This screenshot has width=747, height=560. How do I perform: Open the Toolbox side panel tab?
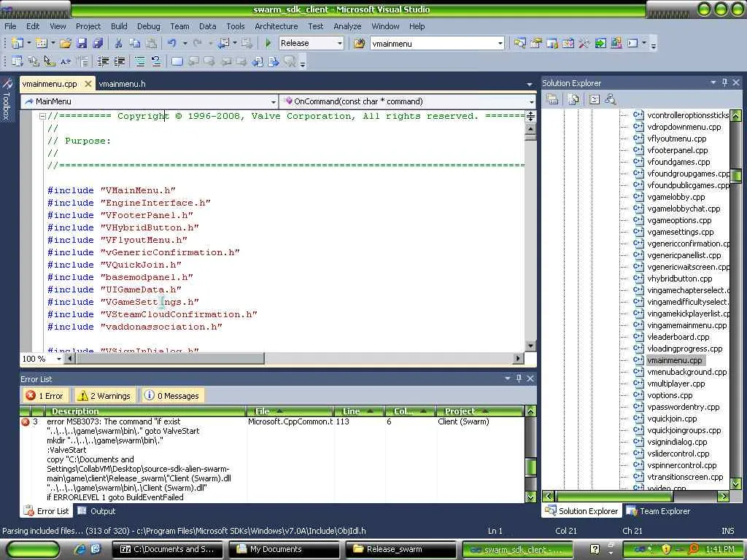(7, 99)
